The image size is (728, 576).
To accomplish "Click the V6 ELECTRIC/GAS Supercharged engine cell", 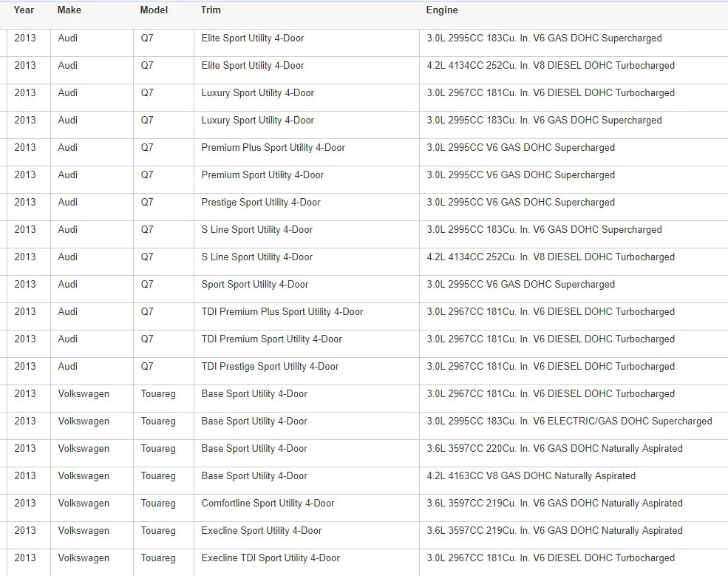I will (x=574, y=425).
